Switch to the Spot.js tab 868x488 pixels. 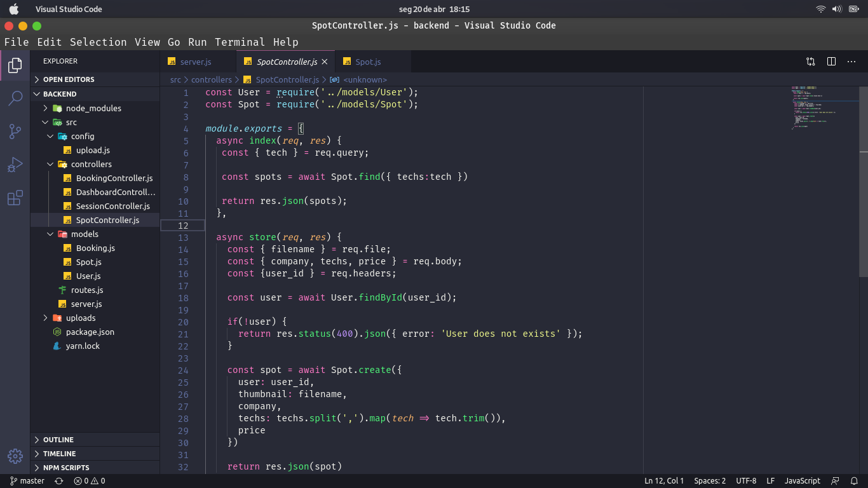pyautogui.click(x=373, y=62)
